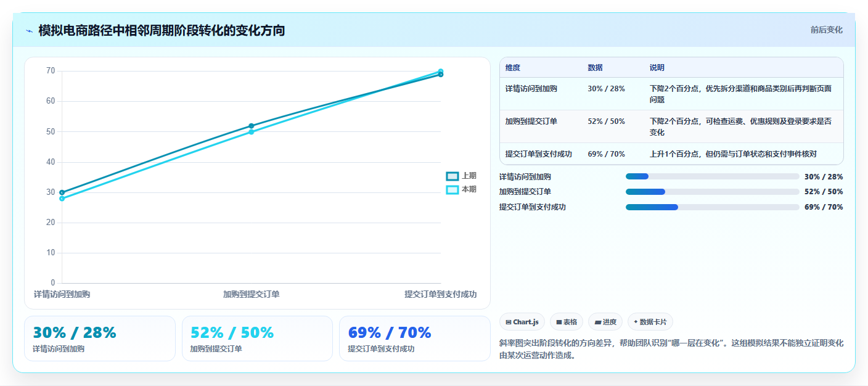Click the note starting 下降2个百分点，优先拆分渠道
Image resolution: width=868 pixels, height=386 pixels.
(740, 94)
